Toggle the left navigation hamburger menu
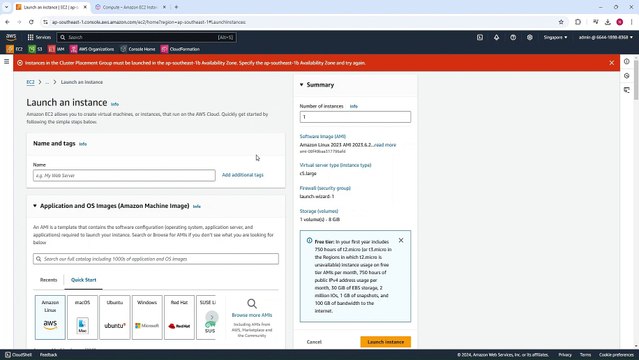Viewport: 639px width, 360px height. click(x=7, y=62)
